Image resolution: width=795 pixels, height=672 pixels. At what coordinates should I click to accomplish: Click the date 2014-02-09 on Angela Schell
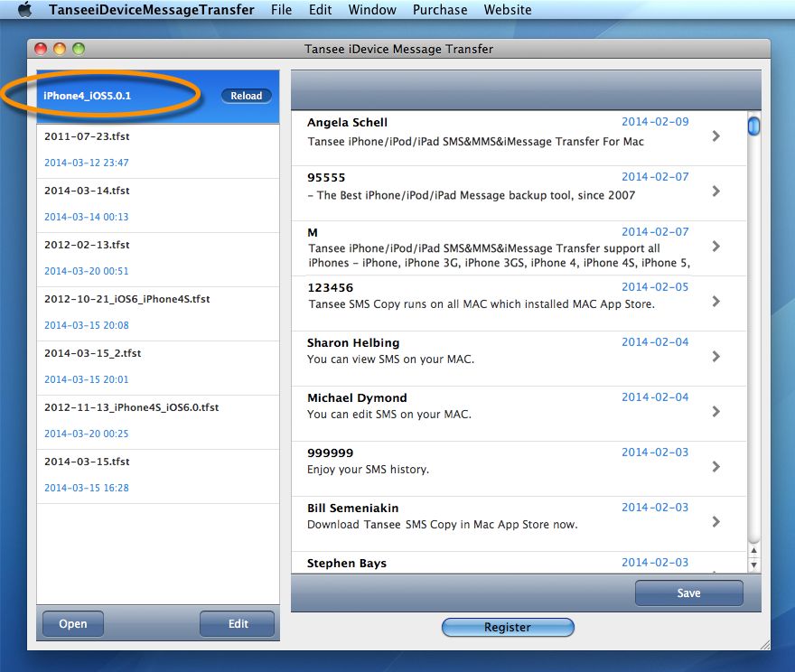[x=655, y=122]
